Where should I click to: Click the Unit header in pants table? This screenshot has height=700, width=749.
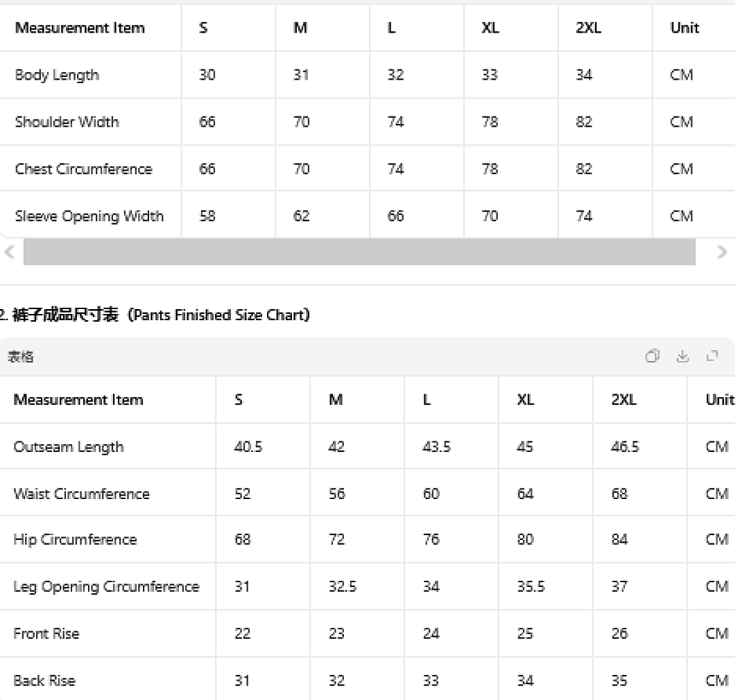[x=719, y=399]
